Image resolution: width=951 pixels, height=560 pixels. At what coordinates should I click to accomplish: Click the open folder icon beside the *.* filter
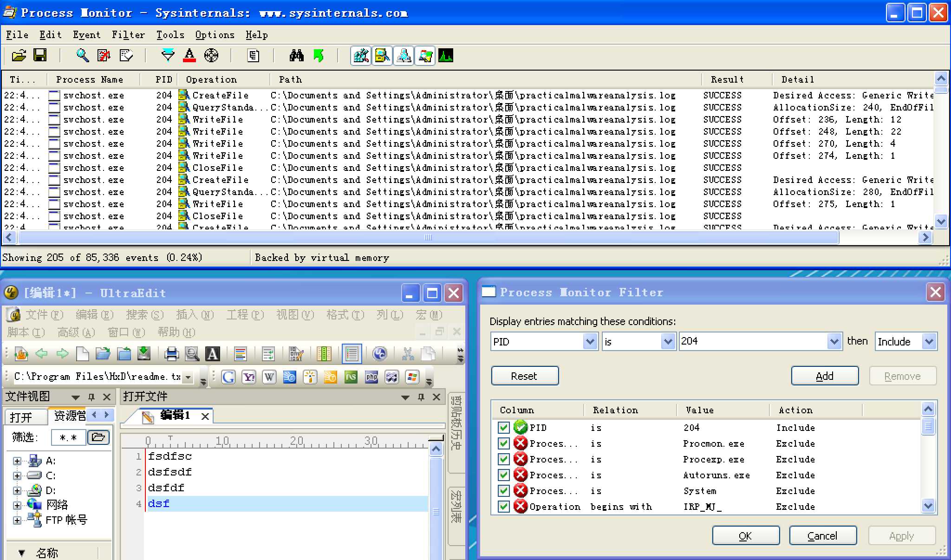tap(98, 437)
